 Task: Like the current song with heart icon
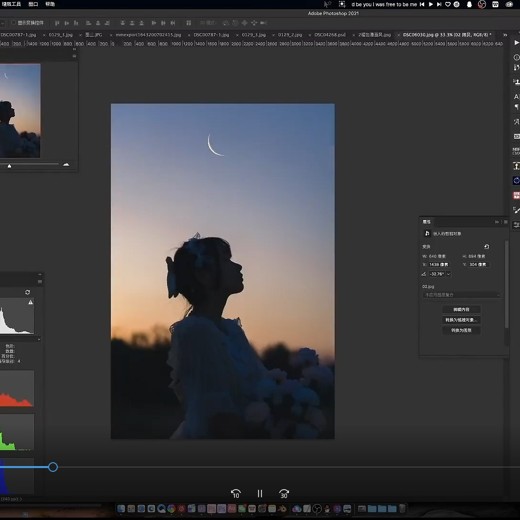(448, 4)
